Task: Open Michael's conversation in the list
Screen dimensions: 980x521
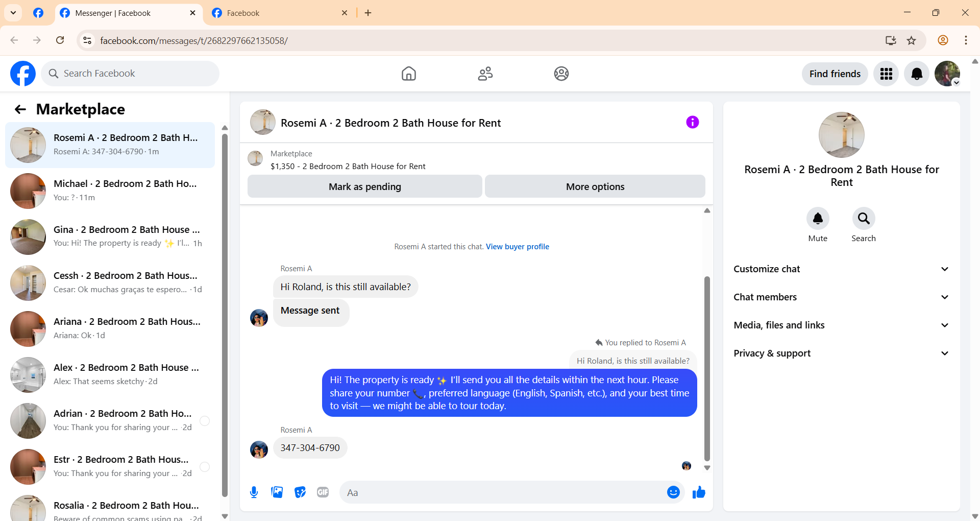Action: 110,191
